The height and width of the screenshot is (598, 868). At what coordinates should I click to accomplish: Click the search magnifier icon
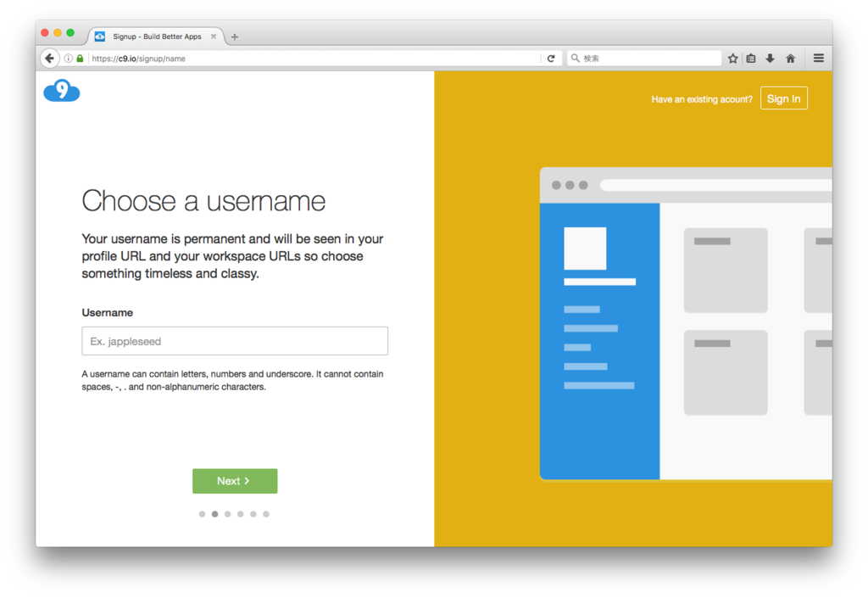(x=576, y=59)
